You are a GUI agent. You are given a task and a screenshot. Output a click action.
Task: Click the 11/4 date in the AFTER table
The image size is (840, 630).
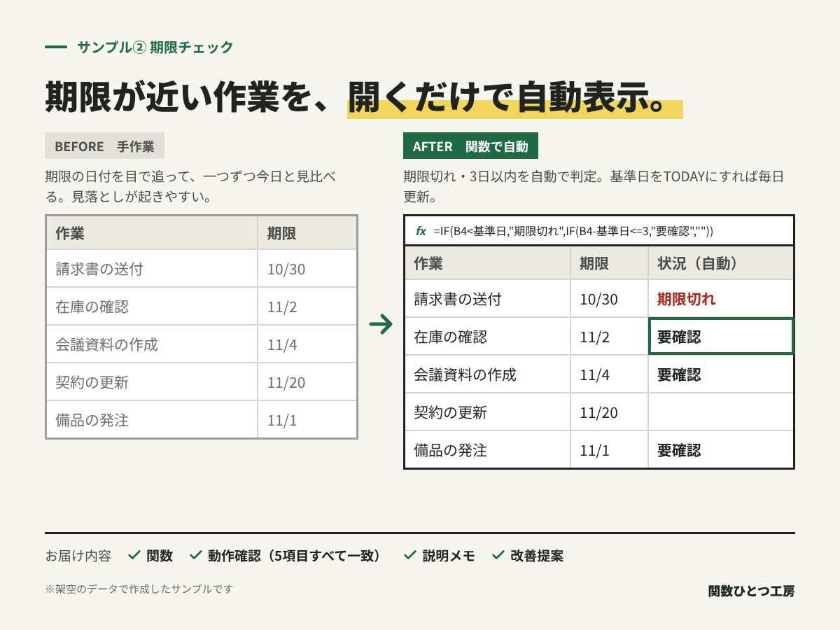(595, 374)
